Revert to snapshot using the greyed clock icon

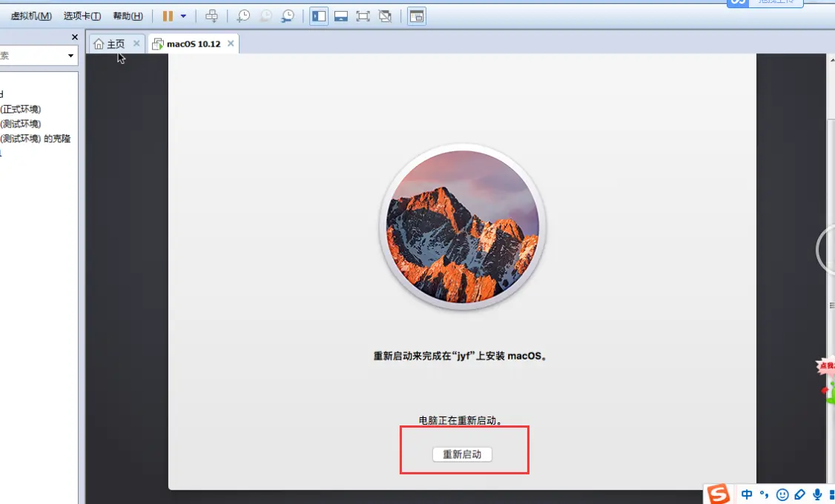click(265, 16)
